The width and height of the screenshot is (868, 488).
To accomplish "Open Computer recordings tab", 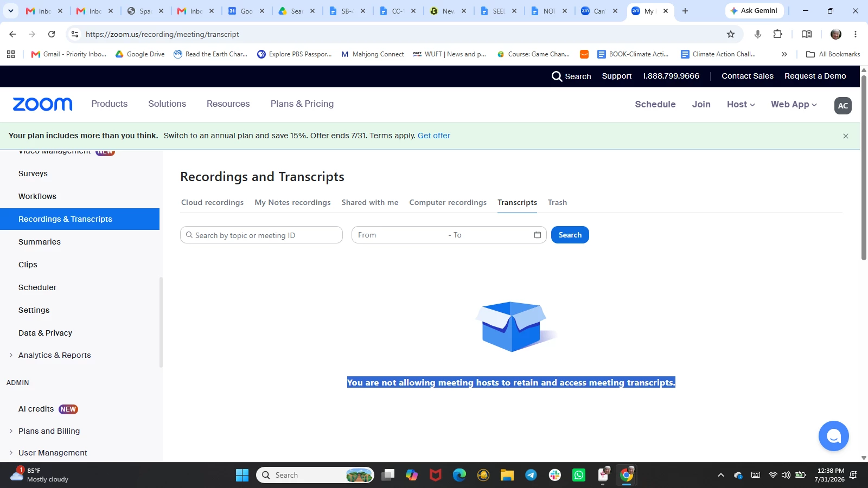I will click(x=448, y=202).
